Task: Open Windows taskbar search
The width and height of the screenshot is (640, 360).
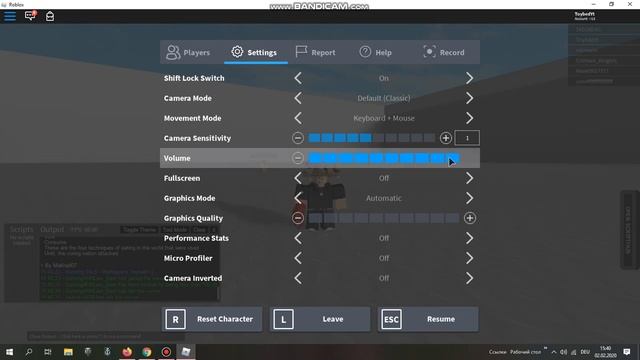Action: pyautogui.click(x=29, y=352)
